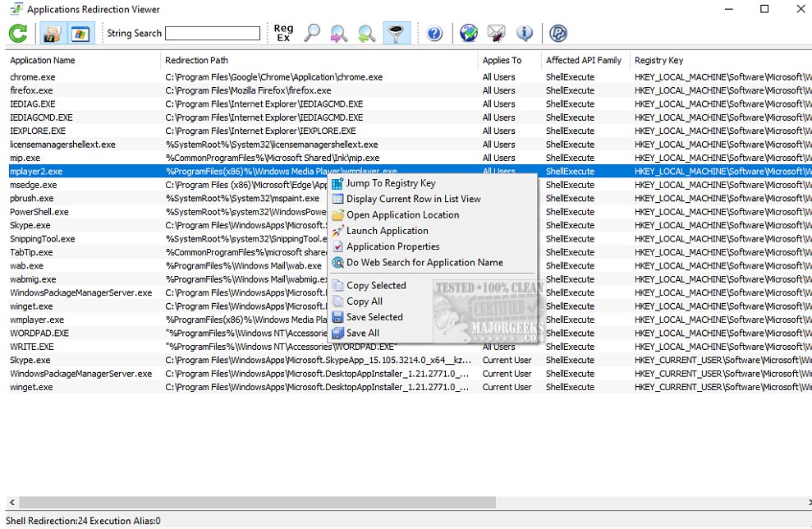Click inside the String Search input box
This screenshot has height=529, width=812.
[x=213, y=33]
